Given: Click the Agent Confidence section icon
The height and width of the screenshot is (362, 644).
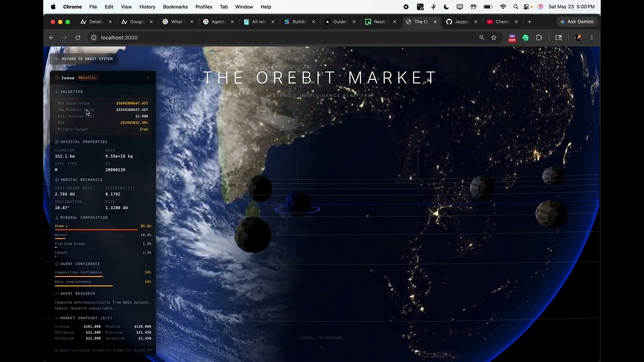Looking at the screenshot, I should [x=57, y=264].
